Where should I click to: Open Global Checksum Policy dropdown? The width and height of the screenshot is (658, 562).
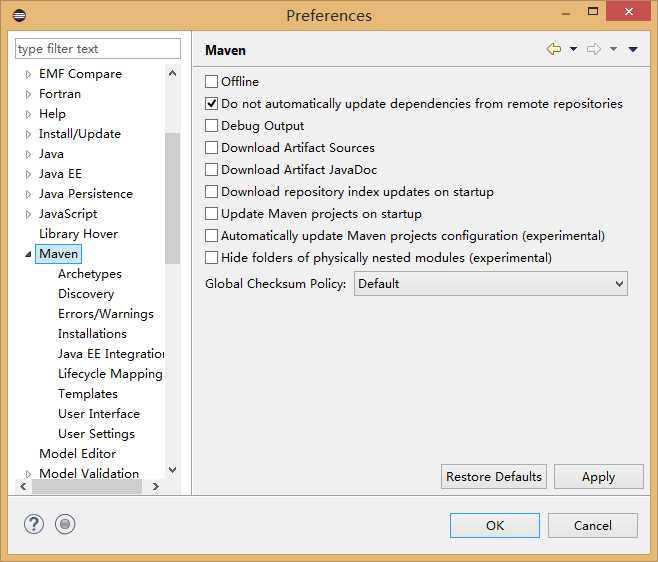pos(491,284)
